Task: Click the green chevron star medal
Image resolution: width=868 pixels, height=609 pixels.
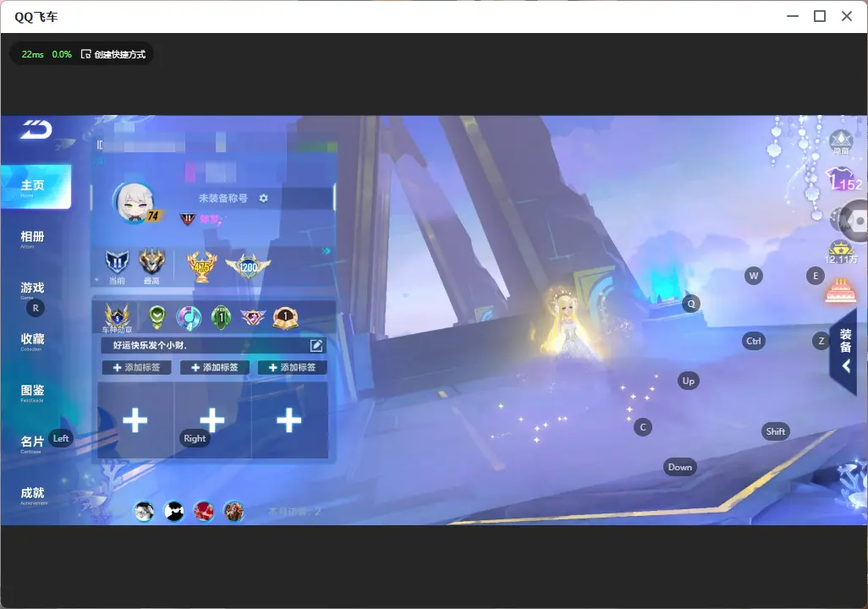Action: (x=157, y=317)
